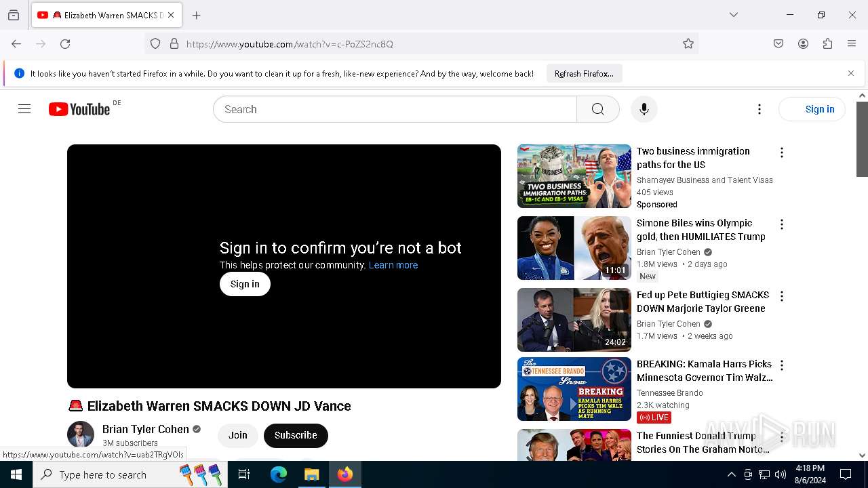This screenshot has width=868, height=488.
Task: Sign in from the video player prompt
Action: click(245, 284)
